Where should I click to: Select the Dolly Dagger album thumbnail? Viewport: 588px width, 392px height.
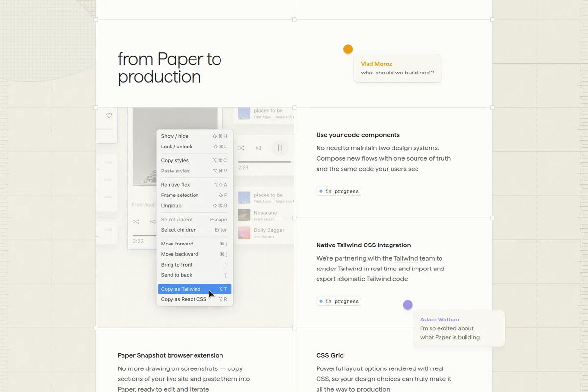click(244, 232)
